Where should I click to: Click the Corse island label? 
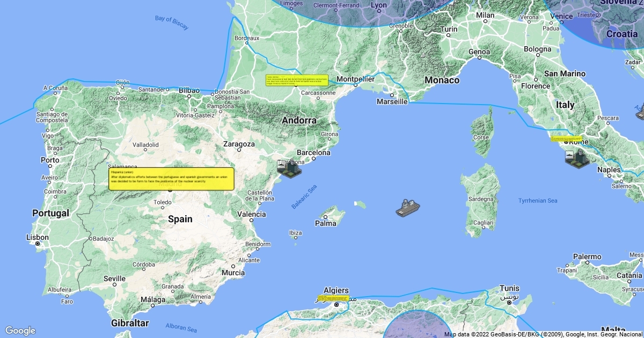pyautogui.click(x=480, y=137)
